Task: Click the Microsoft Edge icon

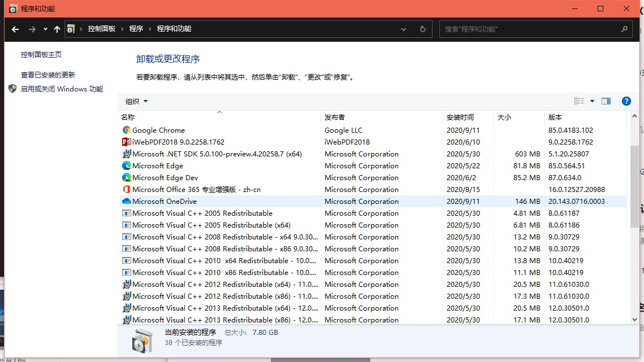Action: [127, 166]
